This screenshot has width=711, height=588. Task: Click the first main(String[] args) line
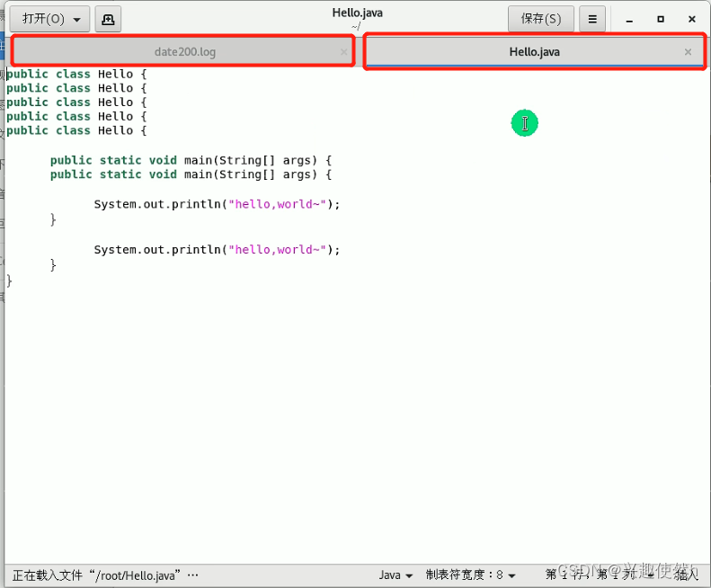[191, 160]
